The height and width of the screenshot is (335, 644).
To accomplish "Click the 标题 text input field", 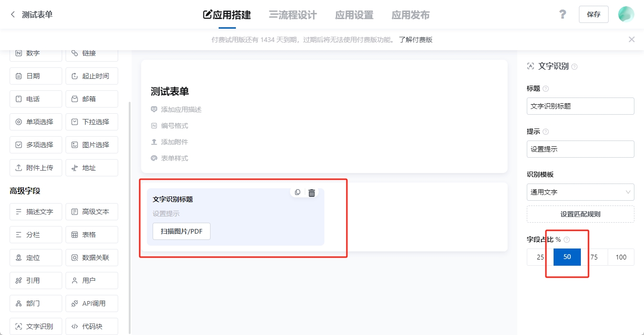I will pyautogui.click(x=580, y=106).
